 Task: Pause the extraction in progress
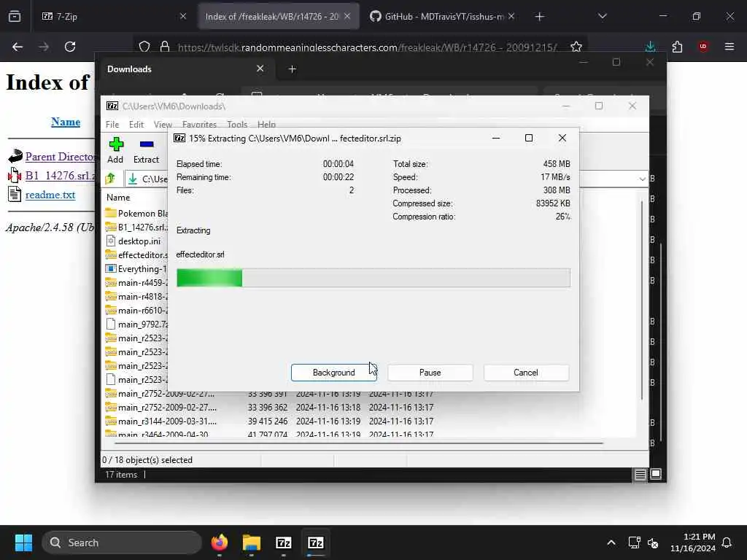click(x=430, y=373)
